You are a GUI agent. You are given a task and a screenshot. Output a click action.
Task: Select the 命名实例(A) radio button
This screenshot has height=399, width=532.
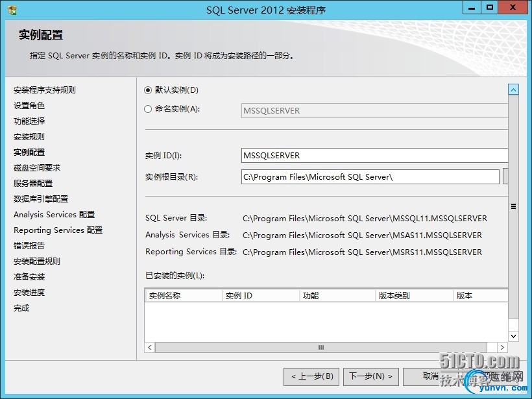point(147,109)
